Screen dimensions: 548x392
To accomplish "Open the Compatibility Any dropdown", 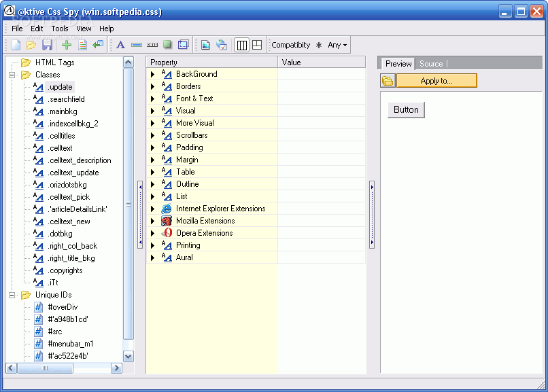I will pos(337,45).
